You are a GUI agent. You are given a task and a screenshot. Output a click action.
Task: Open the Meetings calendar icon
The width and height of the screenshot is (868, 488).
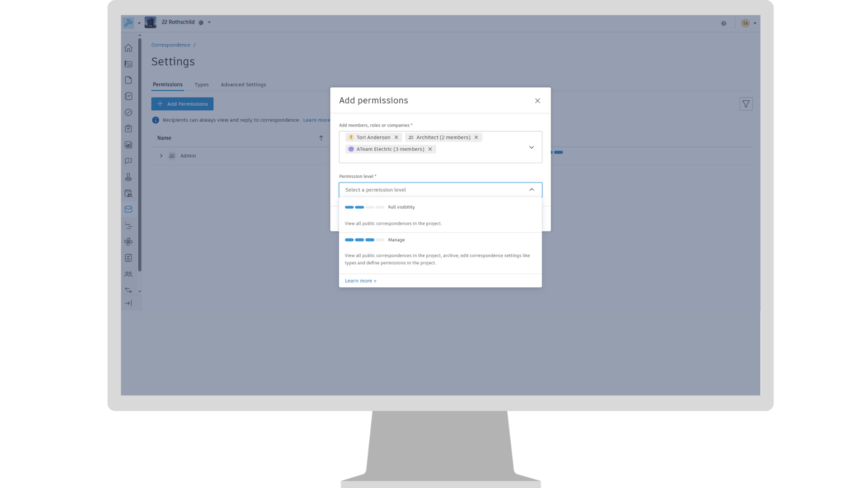128,193
